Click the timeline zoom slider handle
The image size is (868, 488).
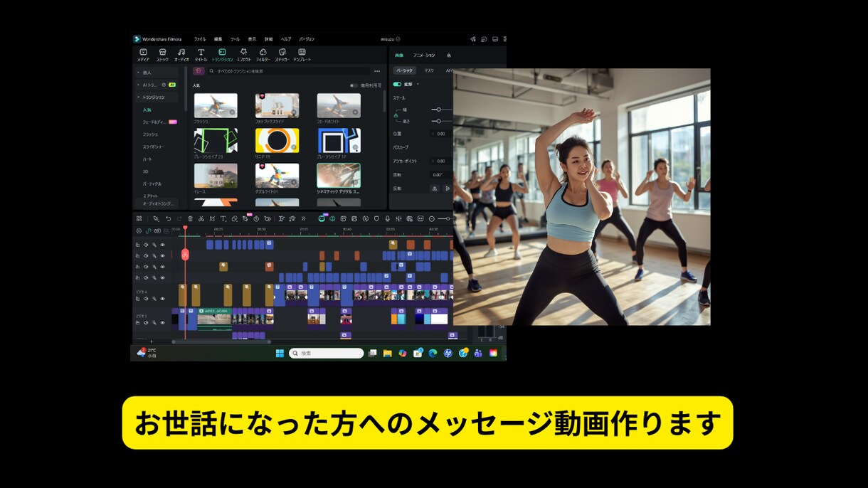(448, 218)
